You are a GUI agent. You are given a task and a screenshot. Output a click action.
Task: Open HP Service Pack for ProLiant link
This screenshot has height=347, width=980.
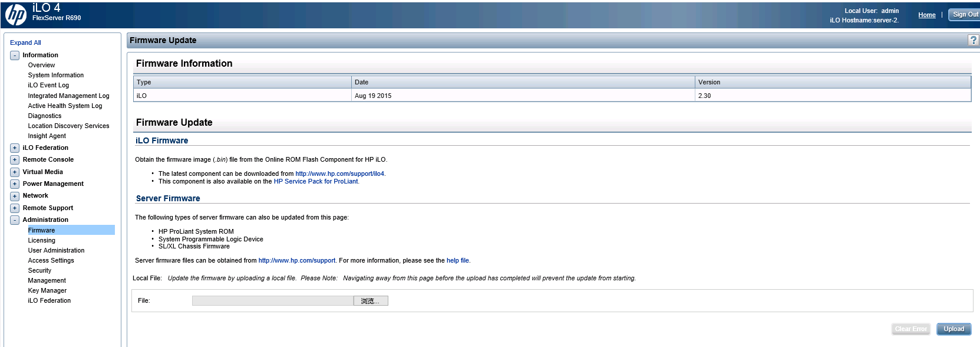316,181
